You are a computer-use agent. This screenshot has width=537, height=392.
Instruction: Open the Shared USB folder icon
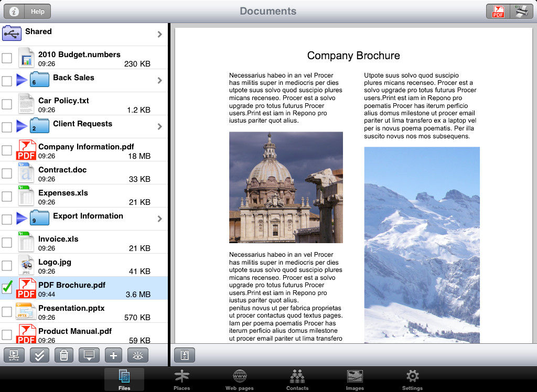(x=12, y=34)
